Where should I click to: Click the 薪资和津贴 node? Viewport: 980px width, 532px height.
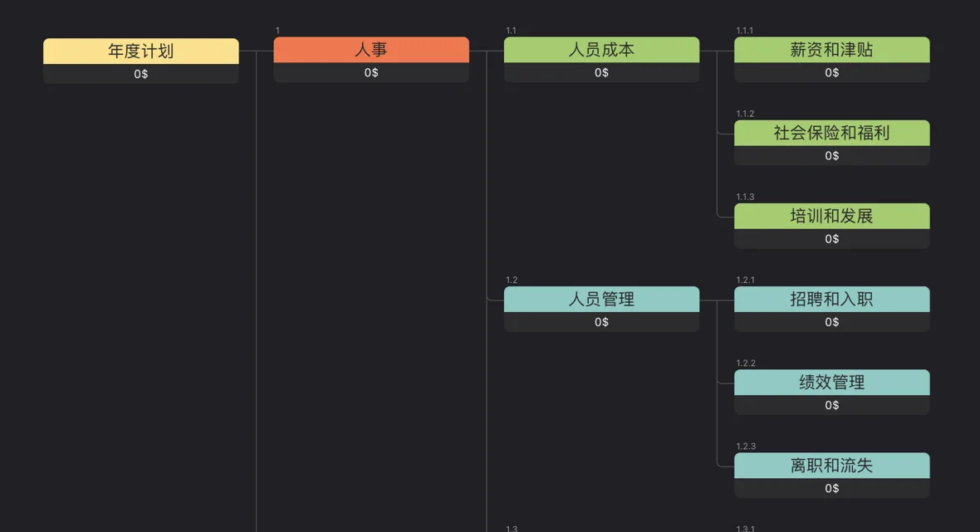click(x=831, y=50)
